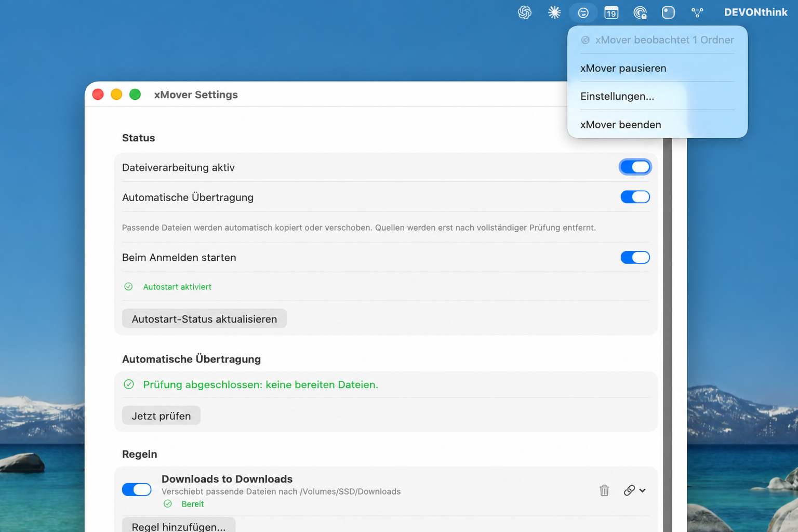Click the network nodes menu bar icon
Screen dimensions: 798x532
697,12
